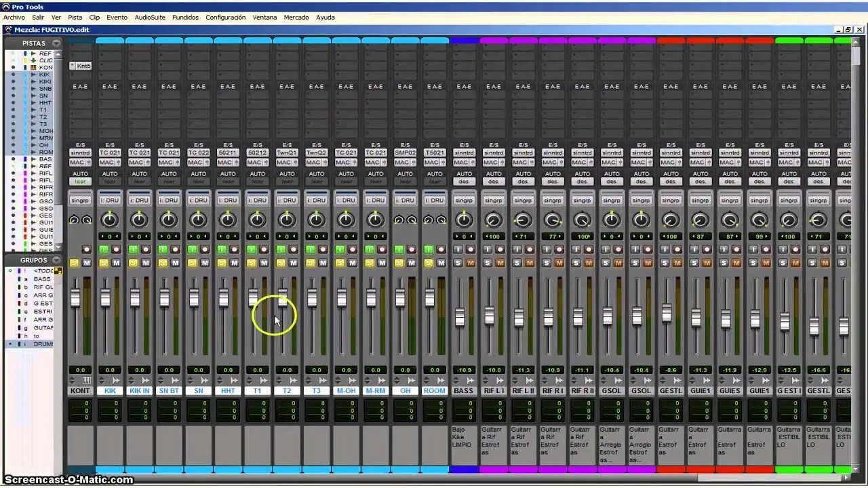
Task: Open the 50212 input selector on the T1 channel
Action: 257,153
